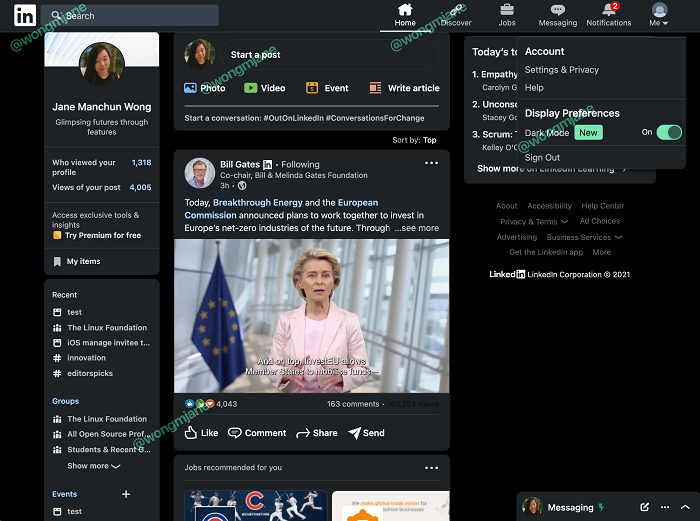The width and height of the screenshot is (700, 521).
Task: Go to the Jobs briefcase icon
Action: pos(507,11)
